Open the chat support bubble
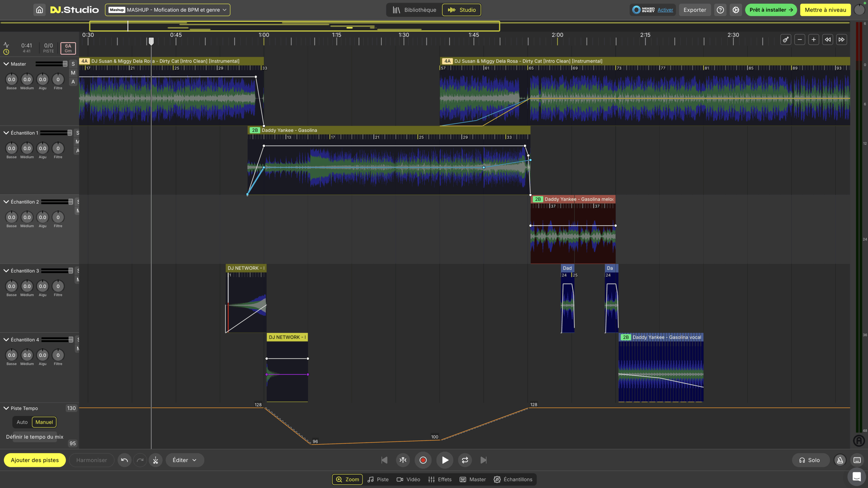This screenshot has width=868, height=488. tap(857, 476)
